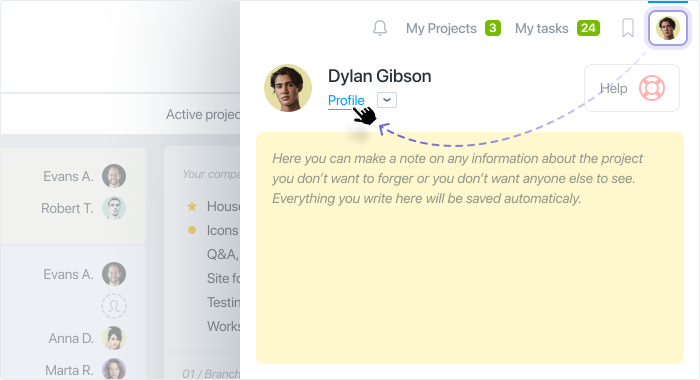The width and height of the screenshot is (700, 380).
Task: Click the lifebuoy Help icon
Action: (x=652, y=88)
